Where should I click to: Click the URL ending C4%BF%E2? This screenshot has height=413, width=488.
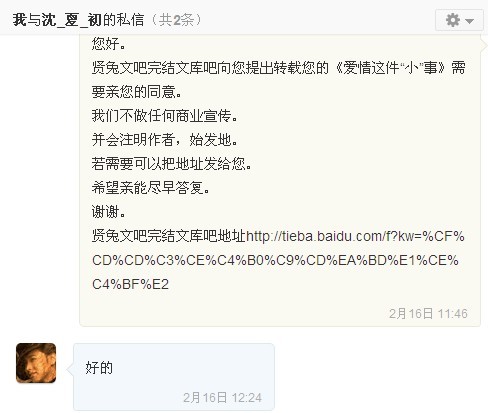(x=130, y=284)
